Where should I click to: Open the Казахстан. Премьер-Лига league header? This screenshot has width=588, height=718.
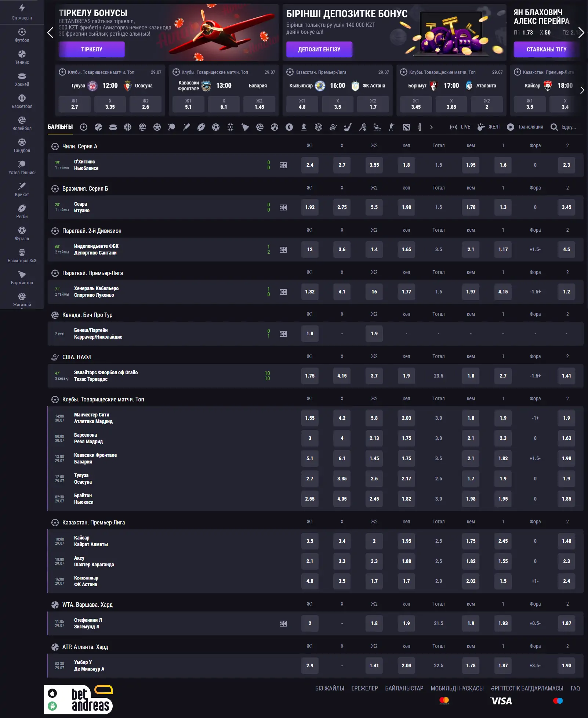point(94,523)
